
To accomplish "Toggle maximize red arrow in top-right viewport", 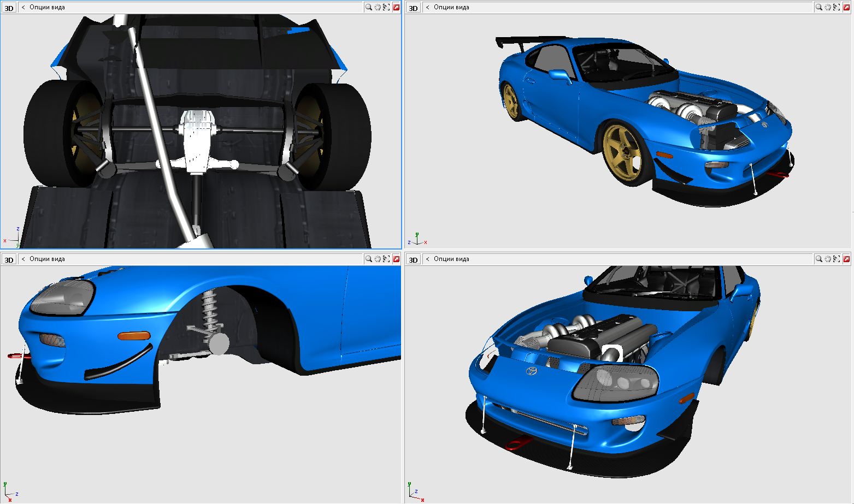I will 847,8.
